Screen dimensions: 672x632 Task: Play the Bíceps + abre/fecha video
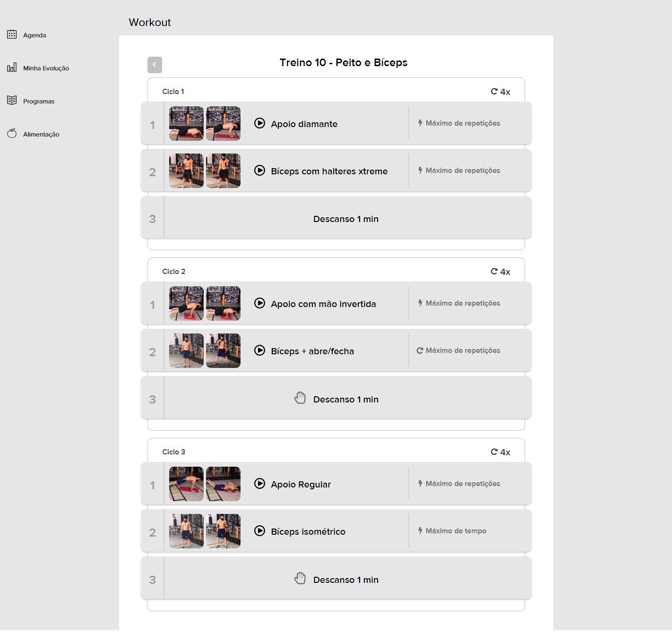tap(259, 350)
